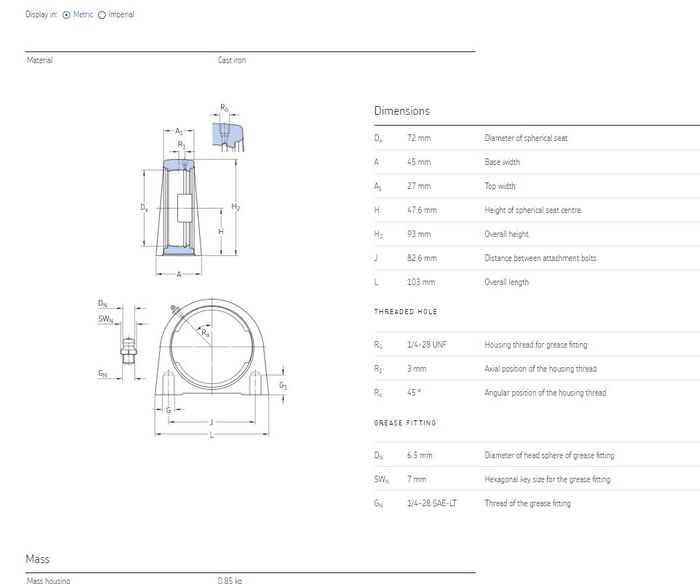Image resolution: width=700 pixels, height=584 pixels.
Task: Click the grease fitting illustration
Action: point(125,352)
